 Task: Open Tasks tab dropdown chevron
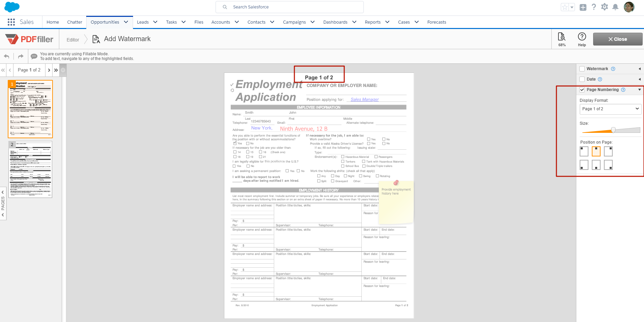tap(184, 22)
